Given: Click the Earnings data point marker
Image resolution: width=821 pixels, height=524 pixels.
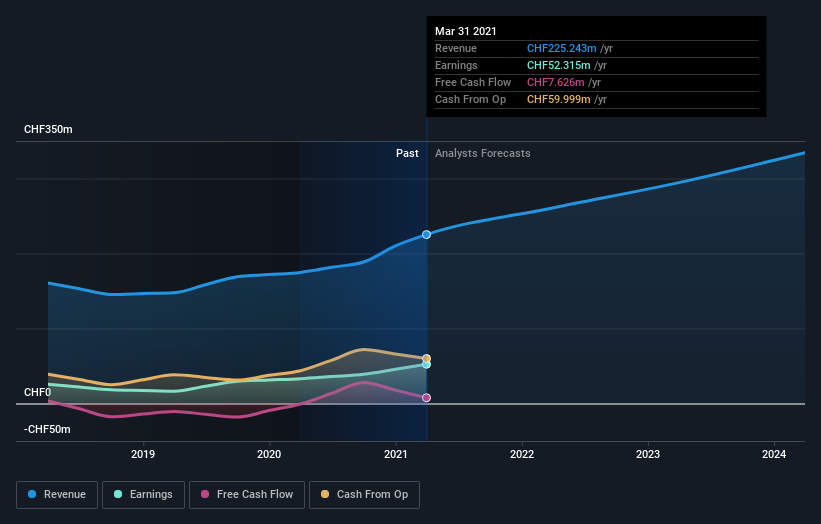Looking at the screenshot, I should 426,365.
